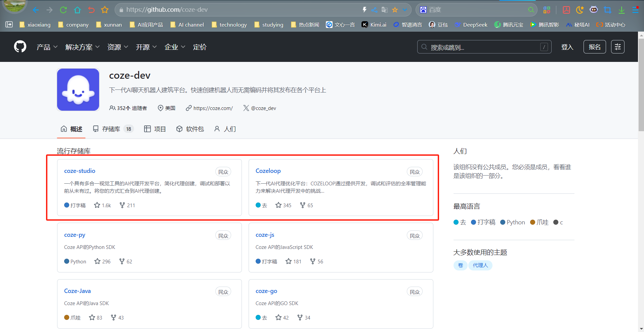Open downloads with green arrow icon

click(x=621, y=10)
